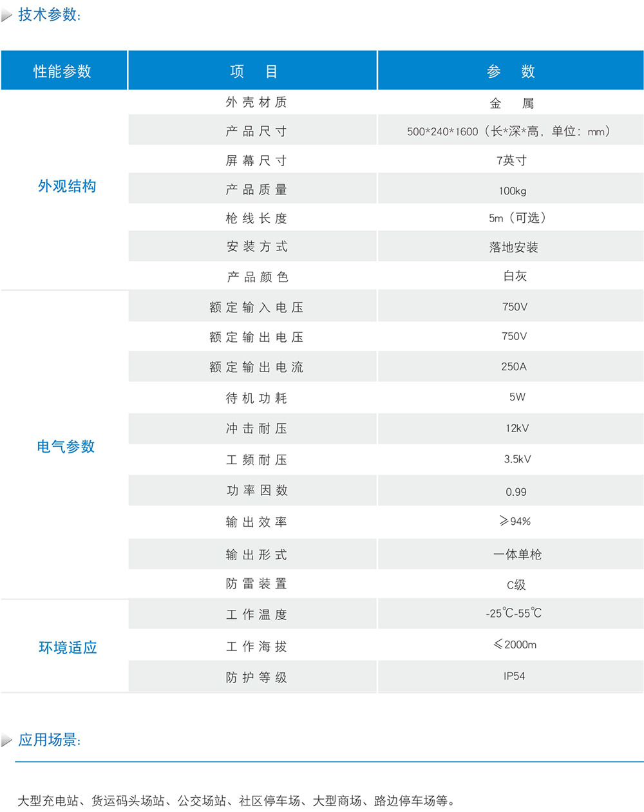Click the triangle icon beside 应用场景
Image resolution: width=644 pixels, height=812 pixels.
point(7,741)
